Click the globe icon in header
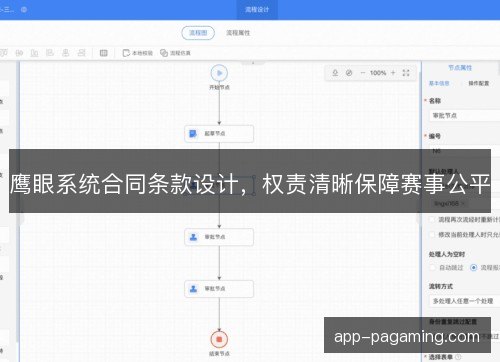 pyautogui.click(x=24, y=10)
